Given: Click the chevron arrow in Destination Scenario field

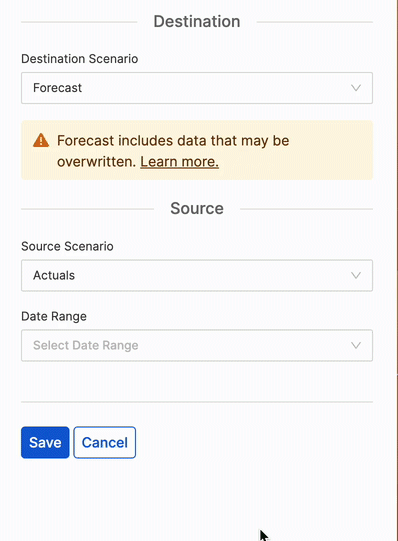Looking at the screenshot, I should [x=356, y=88].
